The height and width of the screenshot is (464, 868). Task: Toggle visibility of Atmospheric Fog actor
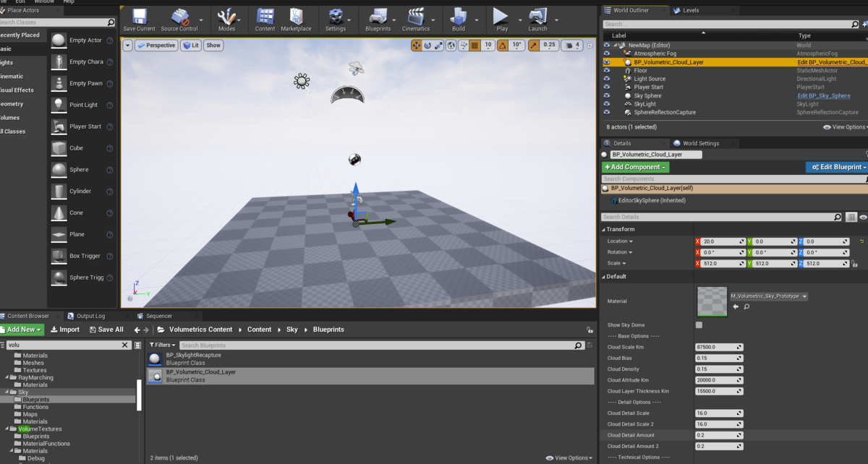coord(607,53)
